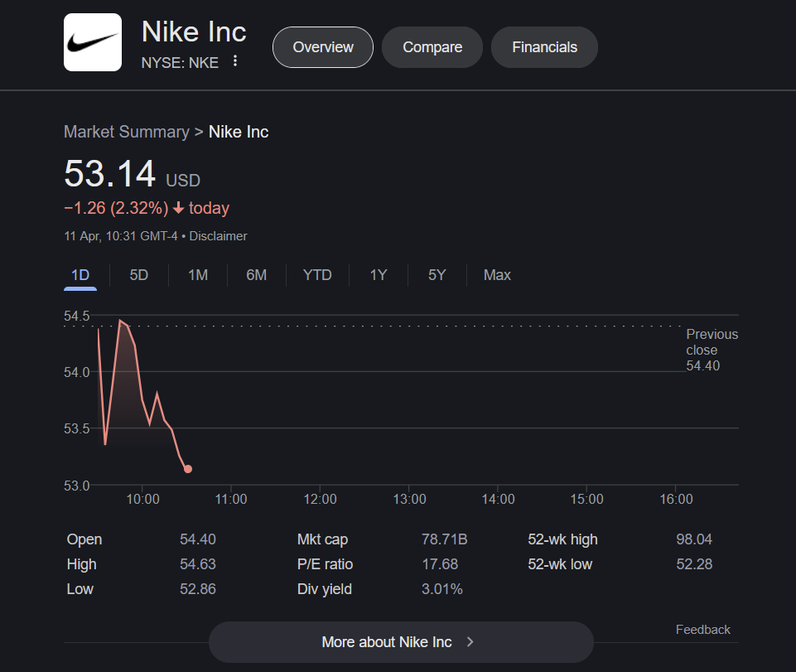Viewport: 796px width, 672px height.
Task: Click the Div yield label
Action: coord(325,589)
